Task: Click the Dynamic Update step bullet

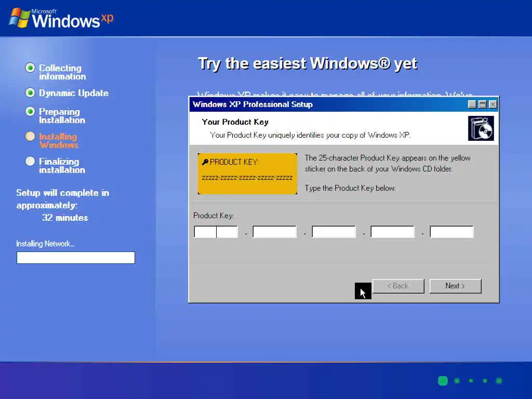Action: tap(30, 92)
